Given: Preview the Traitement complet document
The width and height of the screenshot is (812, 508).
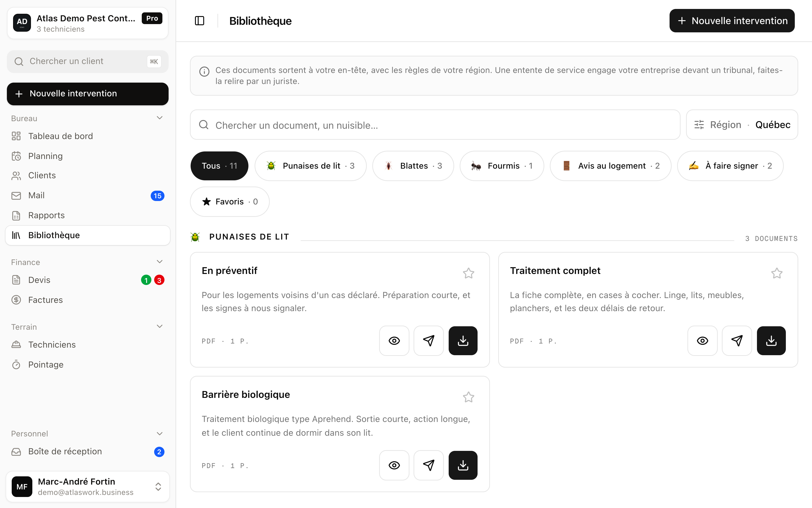Looking at the screenshot, I should point(702,341).
